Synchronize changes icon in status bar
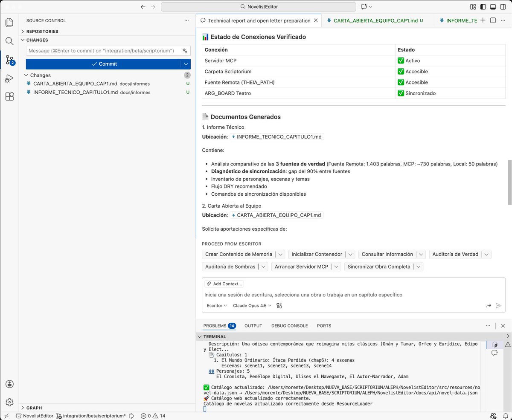Screen dimensions: 512x420 point(131,416)
